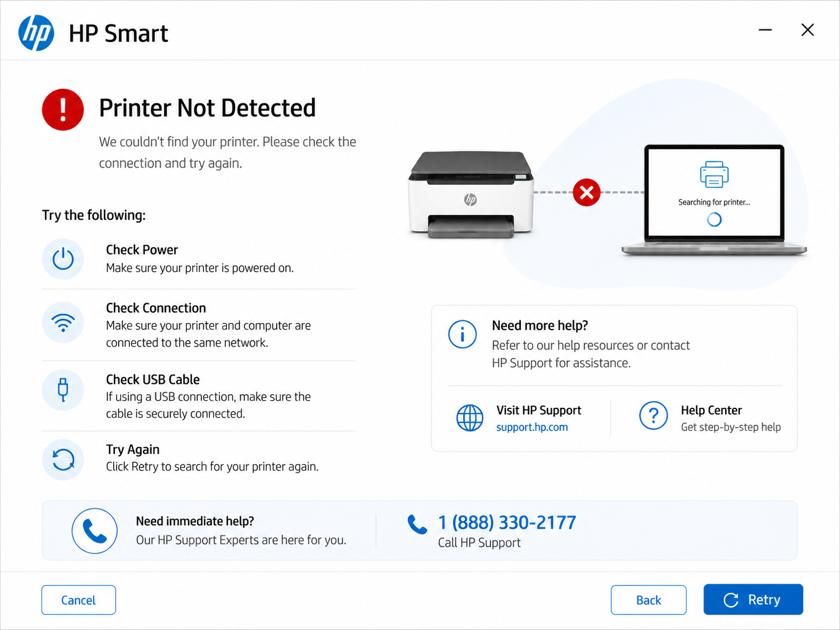The image size is (840, 630).
Task: Click the "Try Again" title
Action: click(132, 450)
